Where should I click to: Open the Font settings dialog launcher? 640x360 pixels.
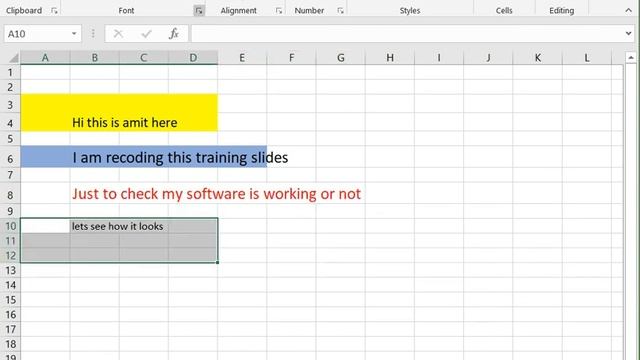199,11
